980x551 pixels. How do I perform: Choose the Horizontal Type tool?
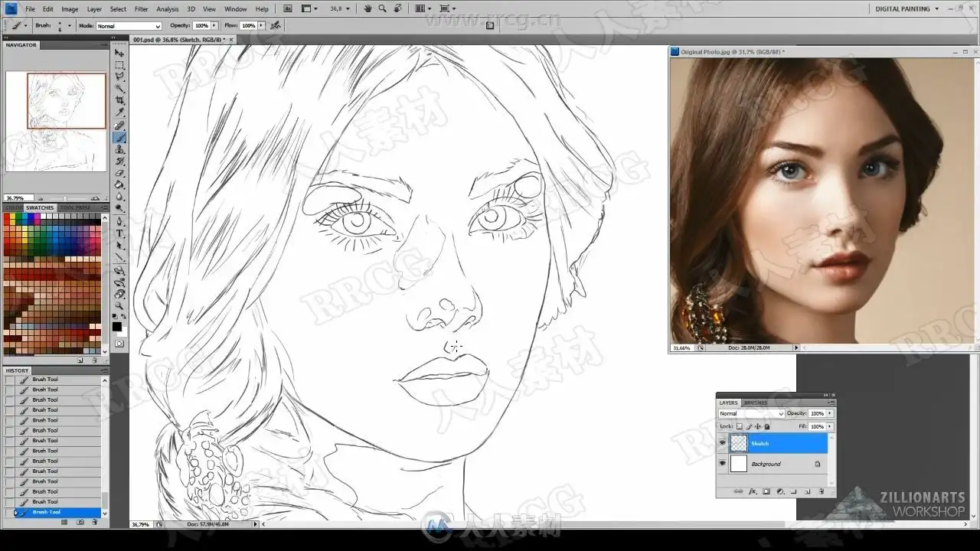(119, 233)
